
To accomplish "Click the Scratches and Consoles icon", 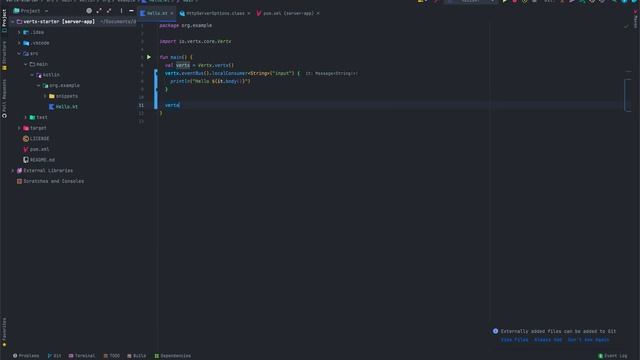I will (x=19, y=181).
